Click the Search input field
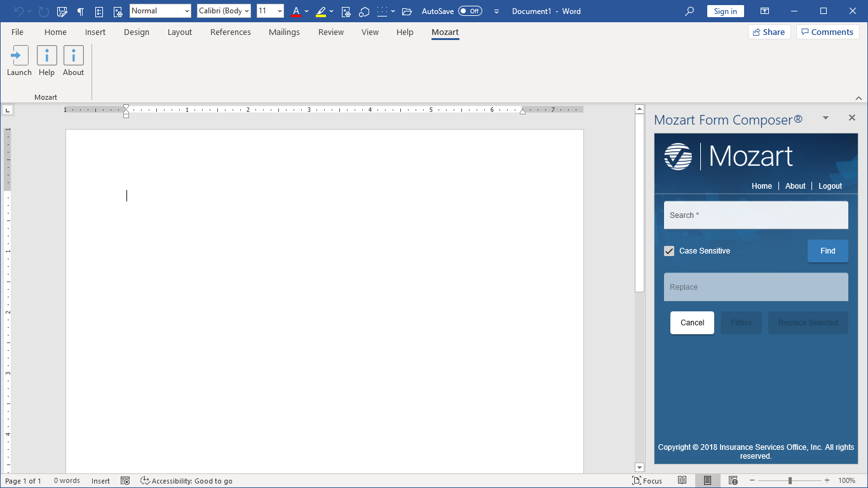 pyautogui.click(x=756, y=215)
